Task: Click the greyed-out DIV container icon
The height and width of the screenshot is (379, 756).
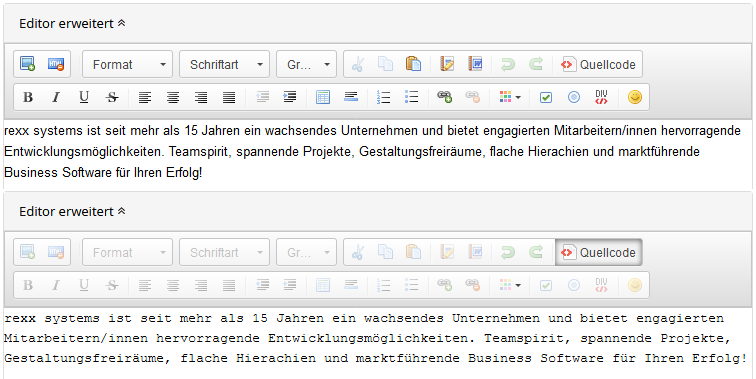Action: (x=601, y=285)
